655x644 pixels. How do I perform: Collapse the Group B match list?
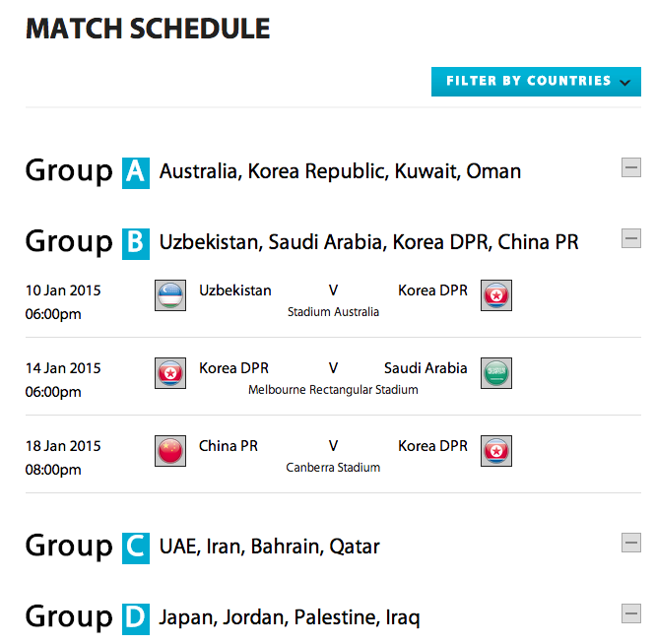point(631,238)
